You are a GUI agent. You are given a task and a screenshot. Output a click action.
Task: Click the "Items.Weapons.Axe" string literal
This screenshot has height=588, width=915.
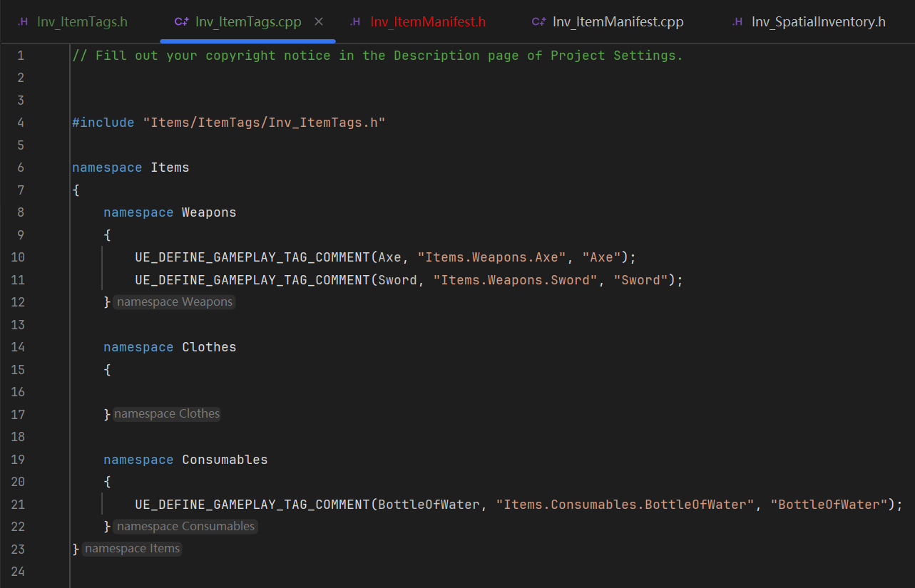point(492,257)
